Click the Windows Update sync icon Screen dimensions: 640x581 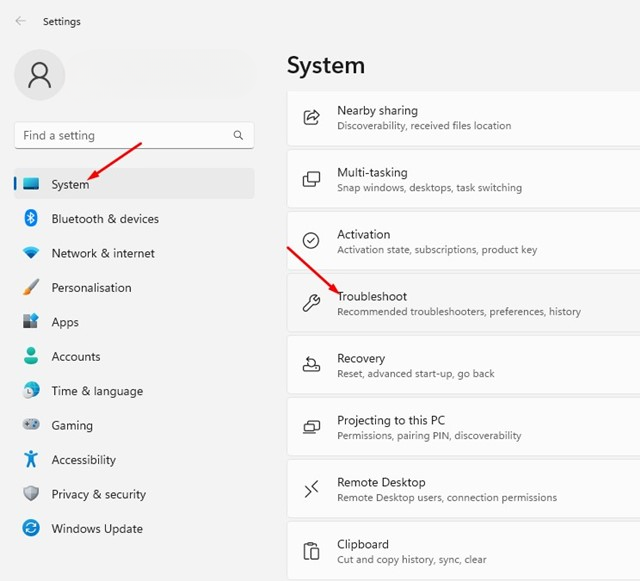(x=31, y=528)
